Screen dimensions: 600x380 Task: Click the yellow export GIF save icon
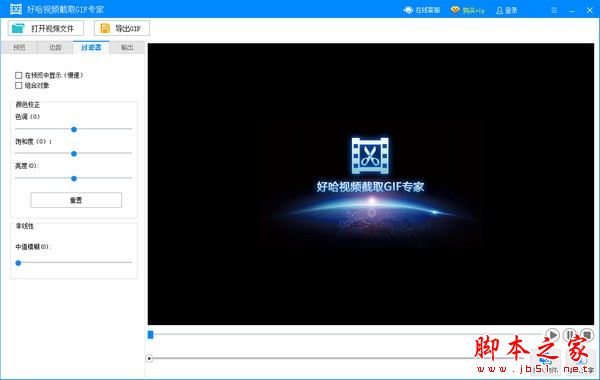coord(105,28)
